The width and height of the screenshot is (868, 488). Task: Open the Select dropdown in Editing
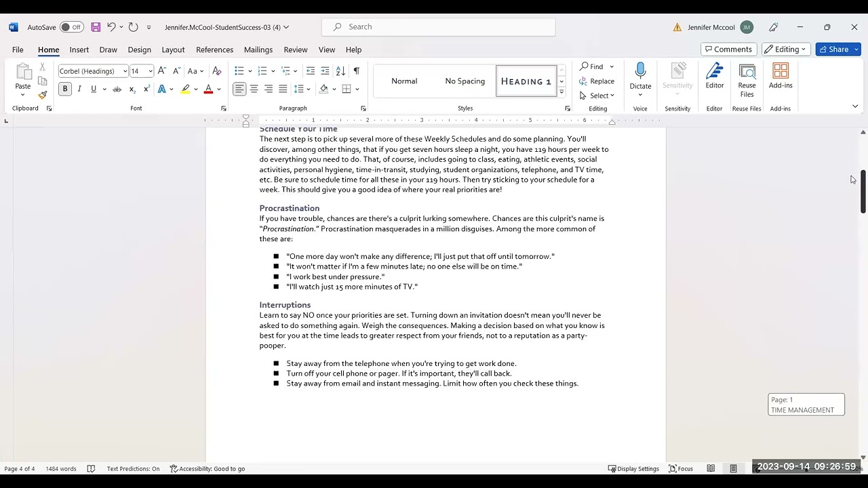(x=597, y=96)
